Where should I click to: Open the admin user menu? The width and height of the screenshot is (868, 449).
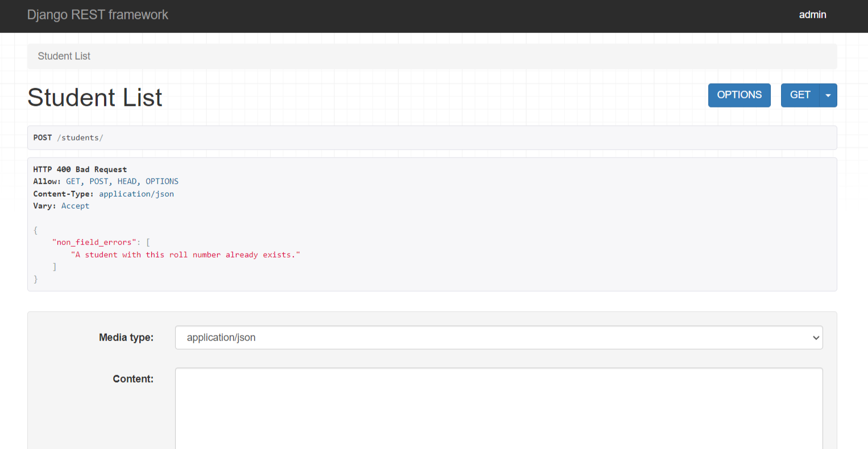click(x=812, y=15)
